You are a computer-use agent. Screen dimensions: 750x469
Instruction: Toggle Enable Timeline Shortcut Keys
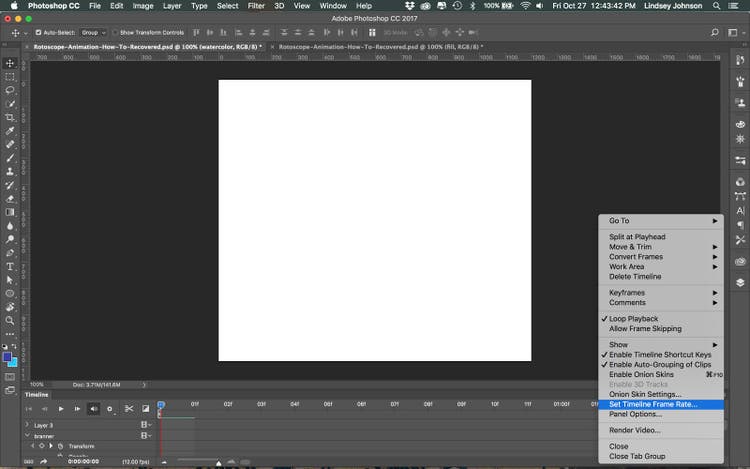click(661, 355)
